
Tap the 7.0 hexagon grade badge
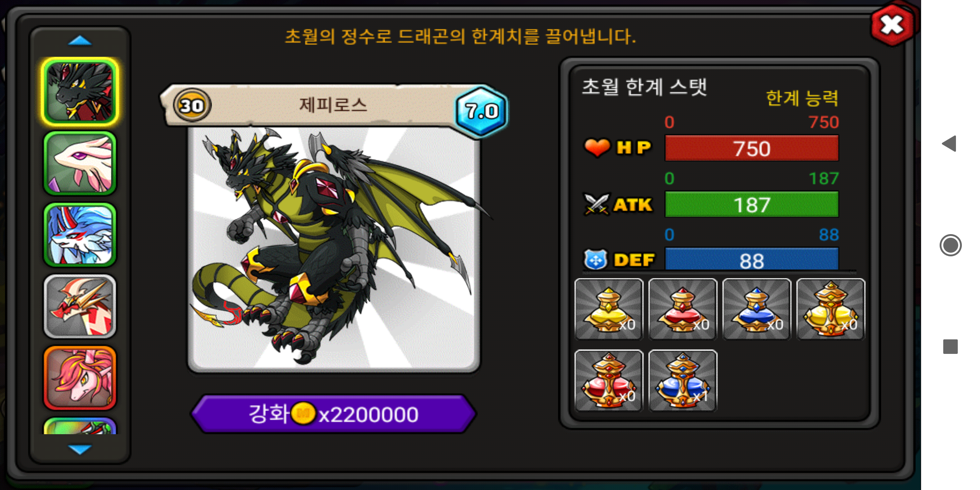[x=481, y=111]
